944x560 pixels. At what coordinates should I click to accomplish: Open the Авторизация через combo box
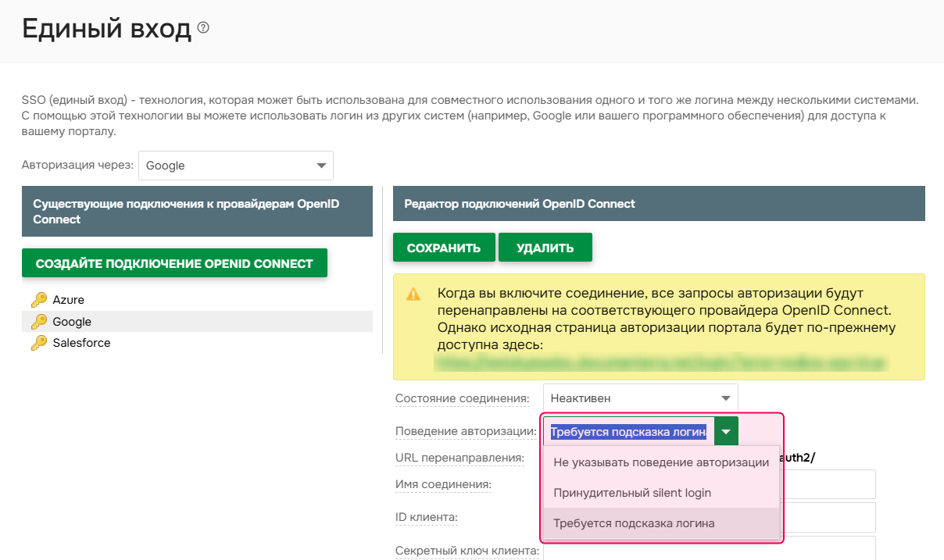click(x=234, y=165)
